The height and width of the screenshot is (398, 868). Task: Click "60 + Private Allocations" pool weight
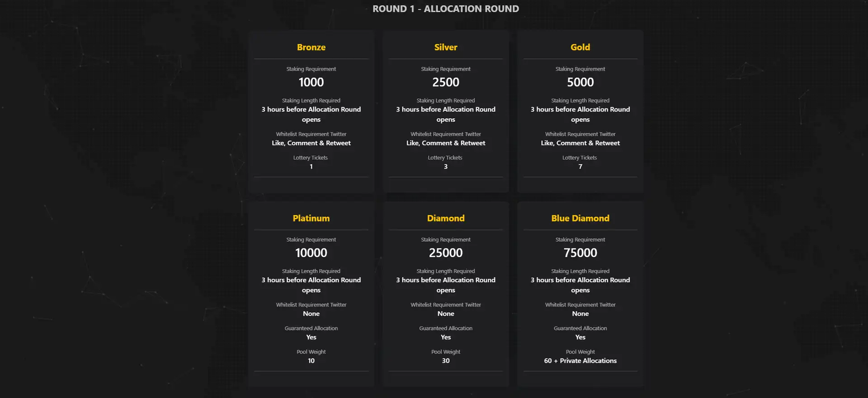coord(580,361)
